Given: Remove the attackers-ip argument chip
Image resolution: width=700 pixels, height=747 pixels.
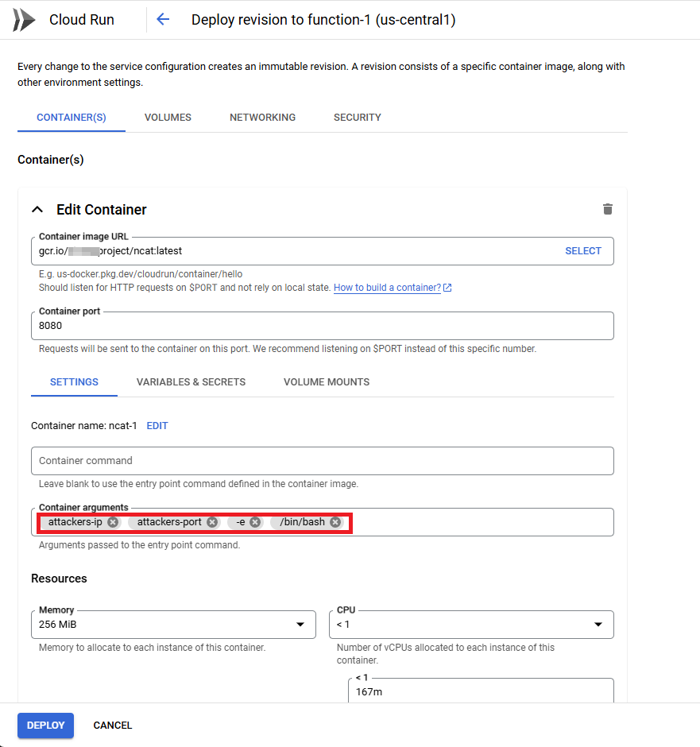Looking at the screenshot, I should (112, 522).
